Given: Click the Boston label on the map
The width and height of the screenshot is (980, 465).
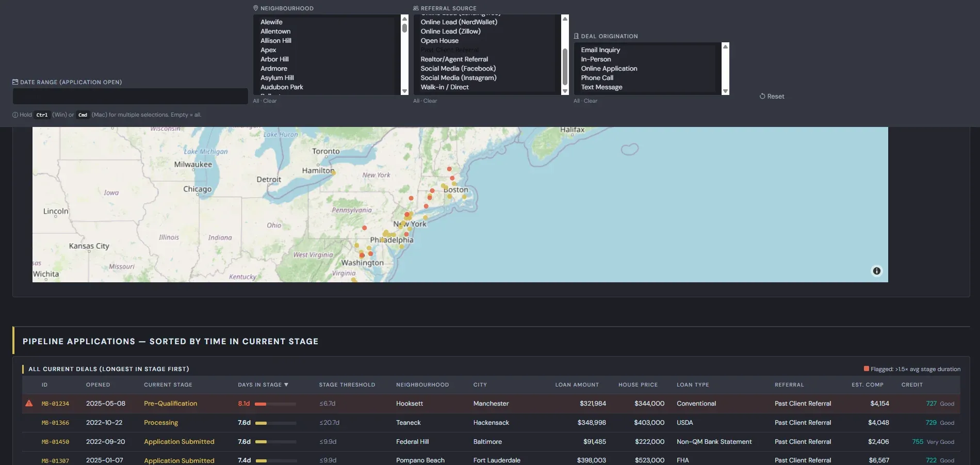Looking at the screenshot, I should tap(456, 190).
